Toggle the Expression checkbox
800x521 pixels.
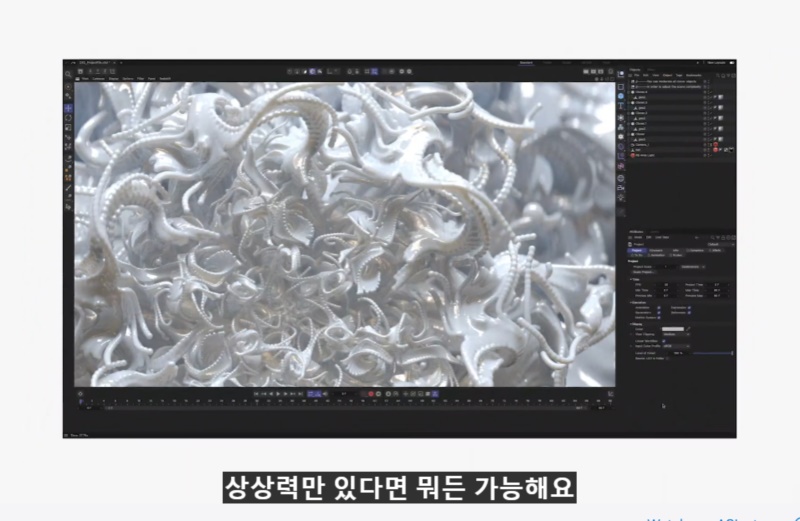[689, 308]
